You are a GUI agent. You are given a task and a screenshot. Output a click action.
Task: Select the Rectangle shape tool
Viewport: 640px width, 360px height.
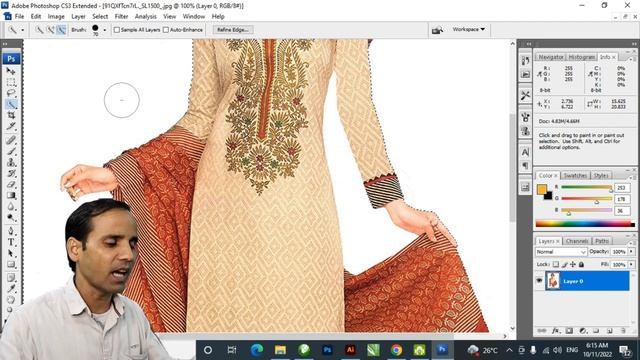pyautogui.click(x=11, y=264)
